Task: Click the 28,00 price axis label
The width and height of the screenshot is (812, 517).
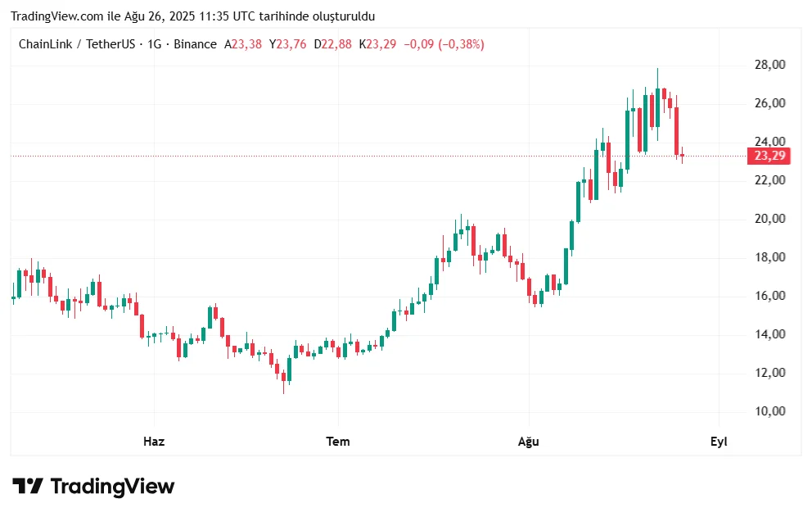Action: [x=770, y=65]
